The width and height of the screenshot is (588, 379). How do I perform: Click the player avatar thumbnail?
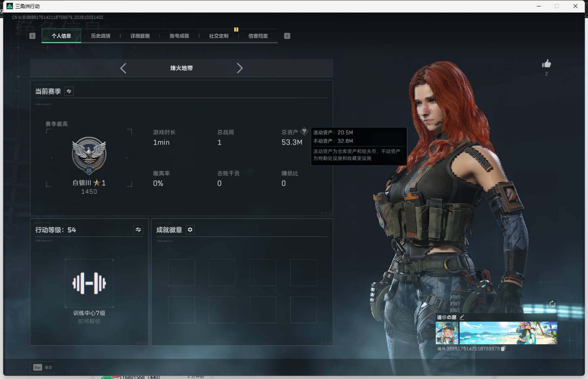(x=447, y=333)
